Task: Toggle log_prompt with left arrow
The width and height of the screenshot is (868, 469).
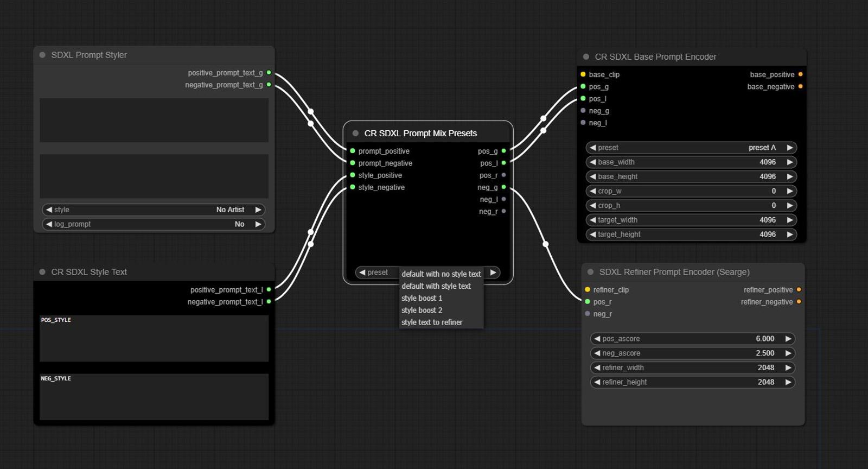Action: point(49,224)
